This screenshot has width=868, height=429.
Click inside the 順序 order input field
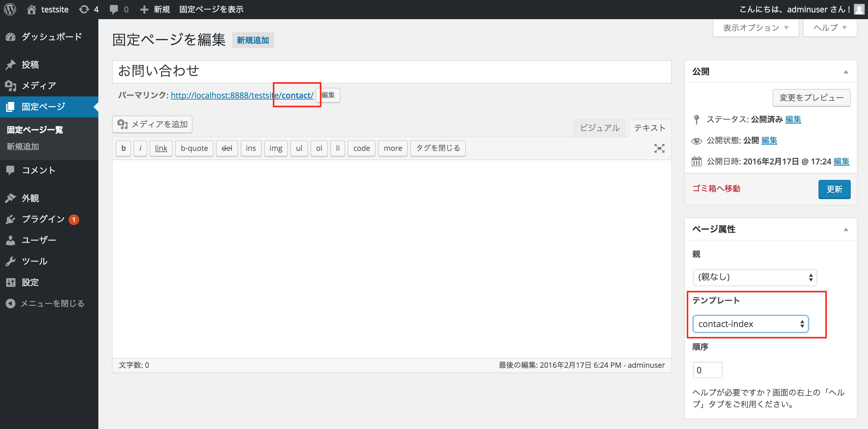pyautogui.click(x=707, y=370)
